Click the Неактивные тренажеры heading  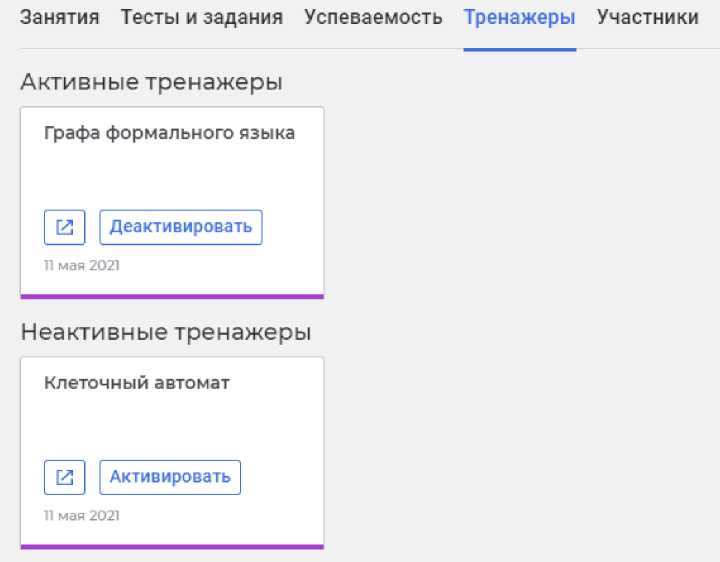(166, 332)
